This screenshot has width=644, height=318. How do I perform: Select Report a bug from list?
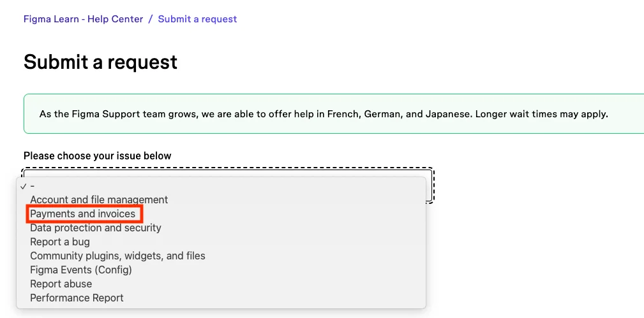(60, 242)
